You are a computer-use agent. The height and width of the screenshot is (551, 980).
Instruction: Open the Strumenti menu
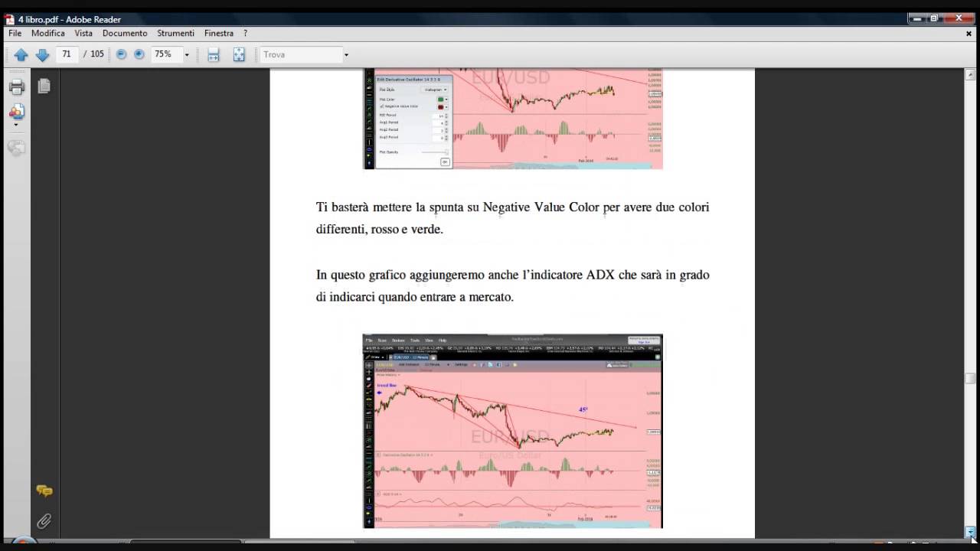176,34
